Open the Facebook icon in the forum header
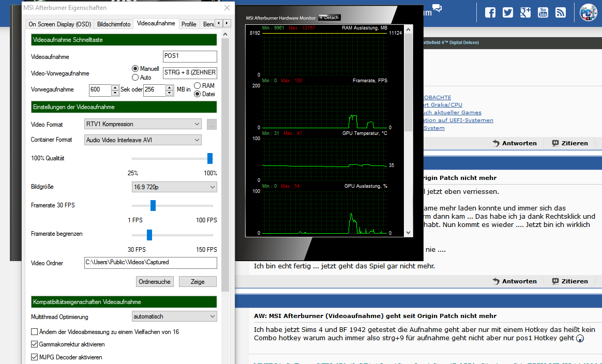This screenshot has width=602, height=364. pyautogui.click(x=490, y=13)
